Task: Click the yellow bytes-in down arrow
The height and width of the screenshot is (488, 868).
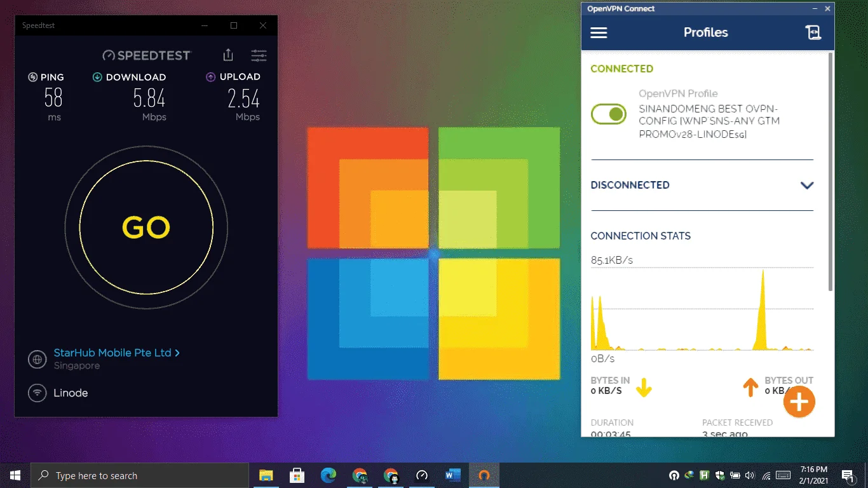Action: (644, 387)
